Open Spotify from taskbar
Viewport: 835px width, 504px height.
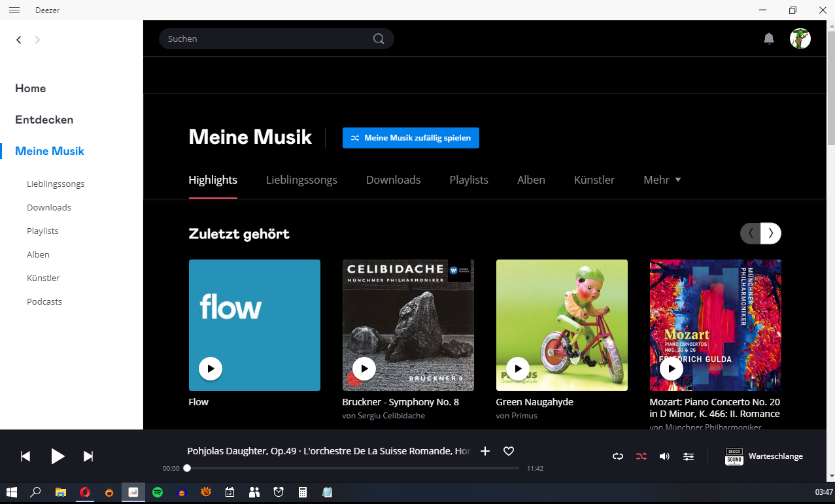[x=158, y=492]
